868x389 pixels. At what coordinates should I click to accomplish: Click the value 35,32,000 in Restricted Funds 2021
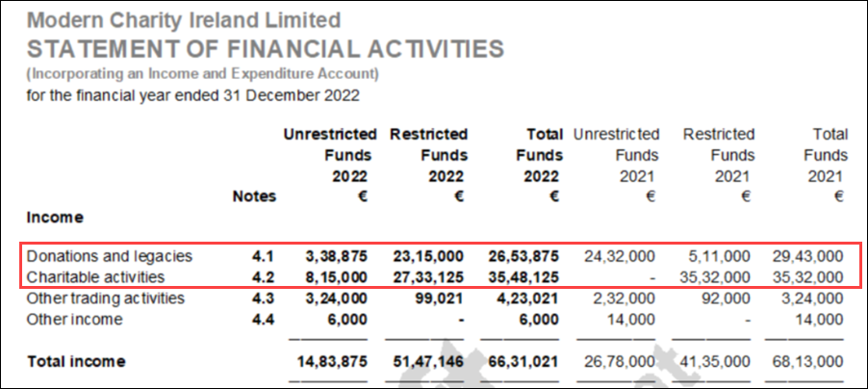pyautogui.click(x=715, y=277)
